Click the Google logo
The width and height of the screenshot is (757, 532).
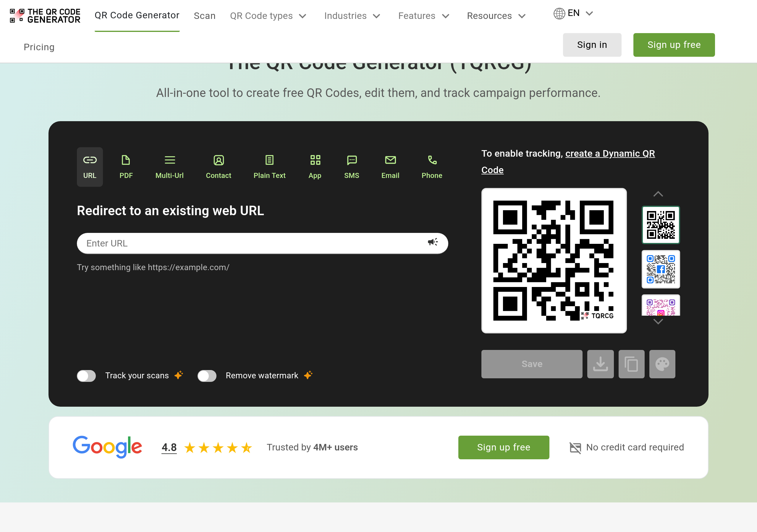(107, 447)
